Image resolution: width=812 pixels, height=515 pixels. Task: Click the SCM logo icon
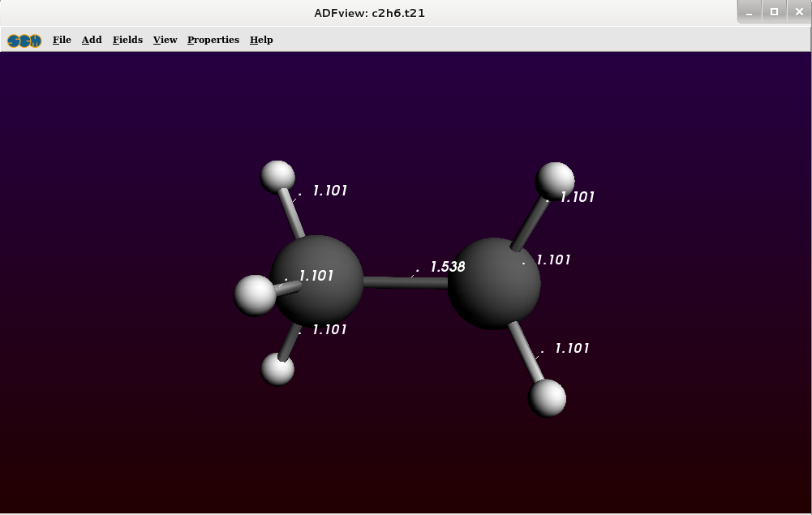coord(24,40)
